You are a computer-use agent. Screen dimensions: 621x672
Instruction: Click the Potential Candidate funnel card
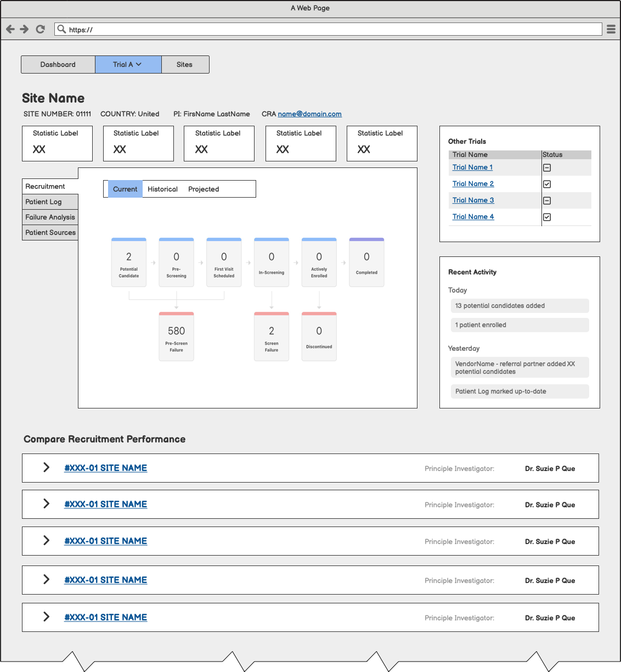click(x=129, y=262)
